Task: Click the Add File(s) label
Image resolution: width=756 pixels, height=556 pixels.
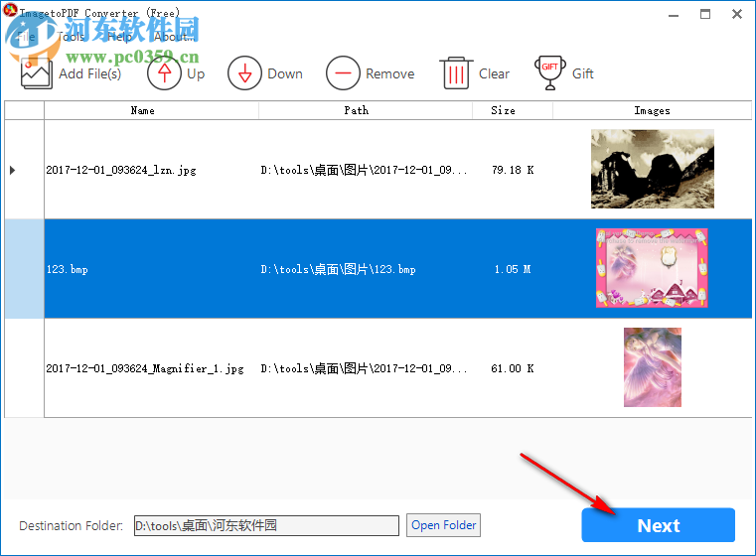Action: coord(90,73)
